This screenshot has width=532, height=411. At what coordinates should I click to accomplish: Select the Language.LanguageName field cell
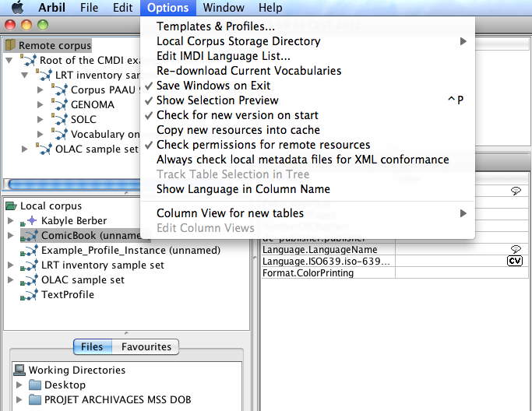[x=328, y=250]
